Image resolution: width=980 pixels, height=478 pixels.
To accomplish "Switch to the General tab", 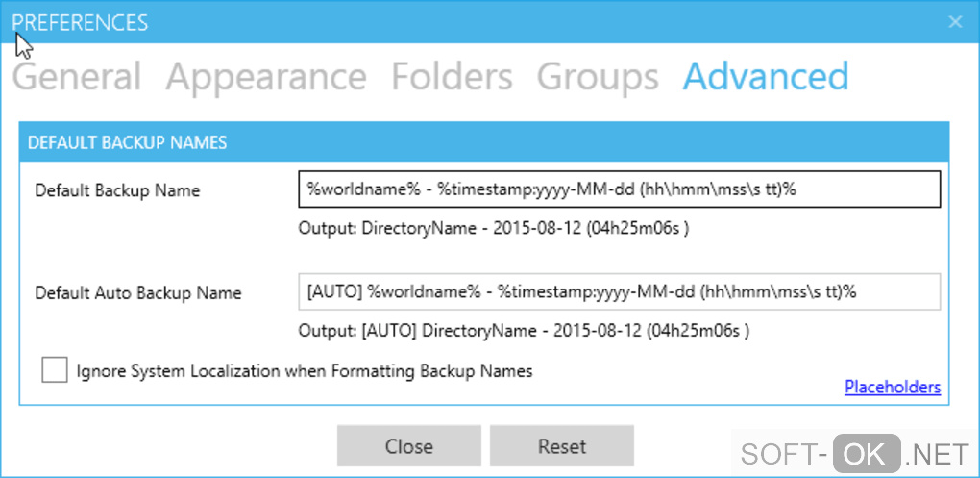I will tap(77, 77).
